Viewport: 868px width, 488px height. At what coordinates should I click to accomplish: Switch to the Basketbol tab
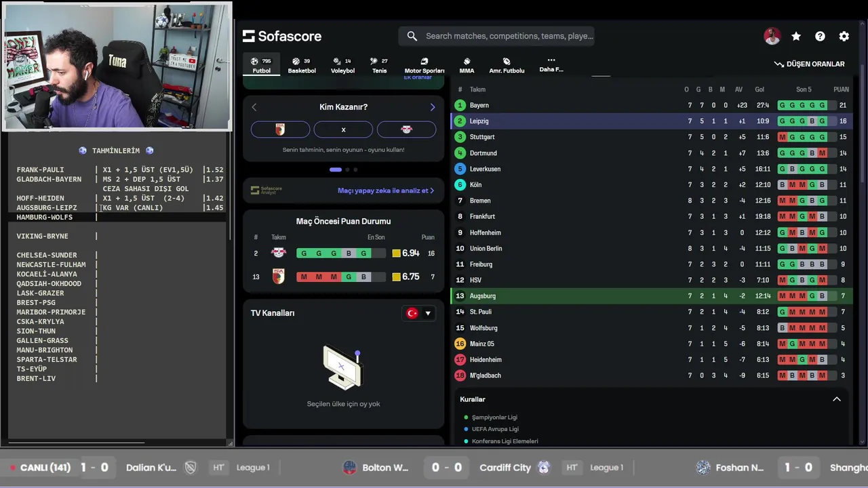[x=302, y=65]
